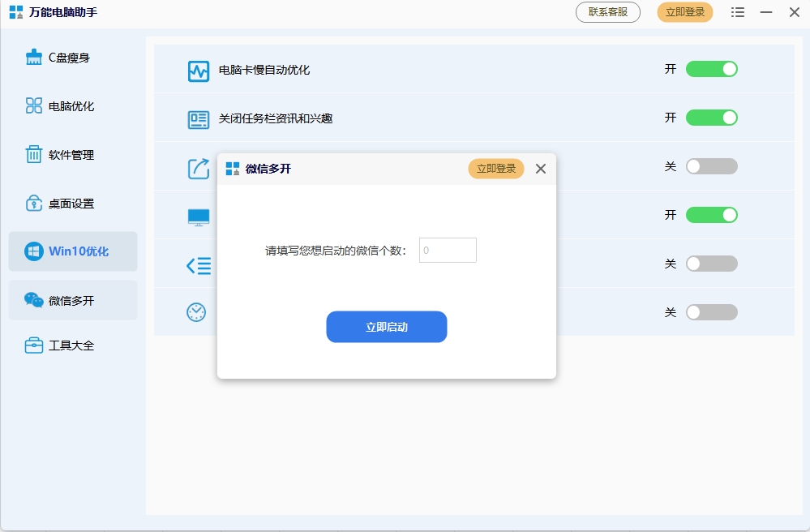Click the 电脑卡慢自动优化 pulse monitor icon
Viewport: 810px width, 532px height.
click(198, 71)
